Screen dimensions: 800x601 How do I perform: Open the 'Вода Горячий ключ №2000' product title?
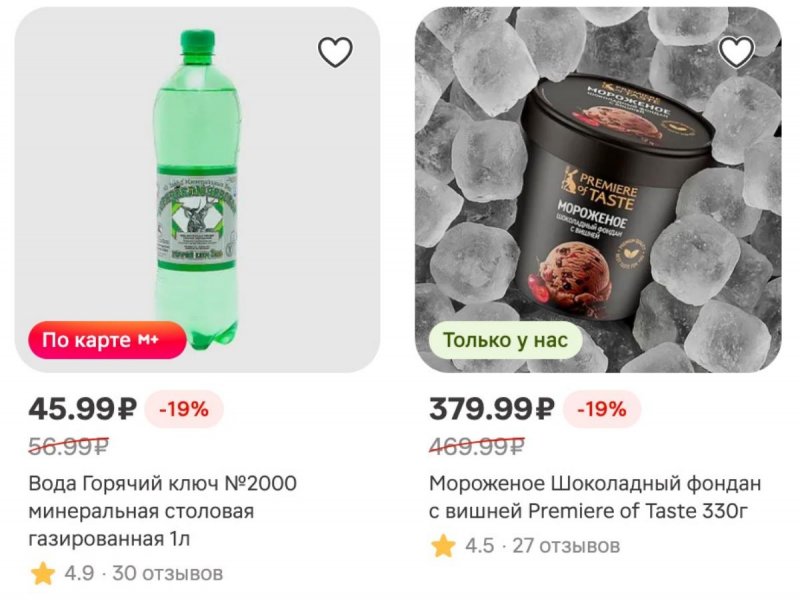click(x=162, y=511)
